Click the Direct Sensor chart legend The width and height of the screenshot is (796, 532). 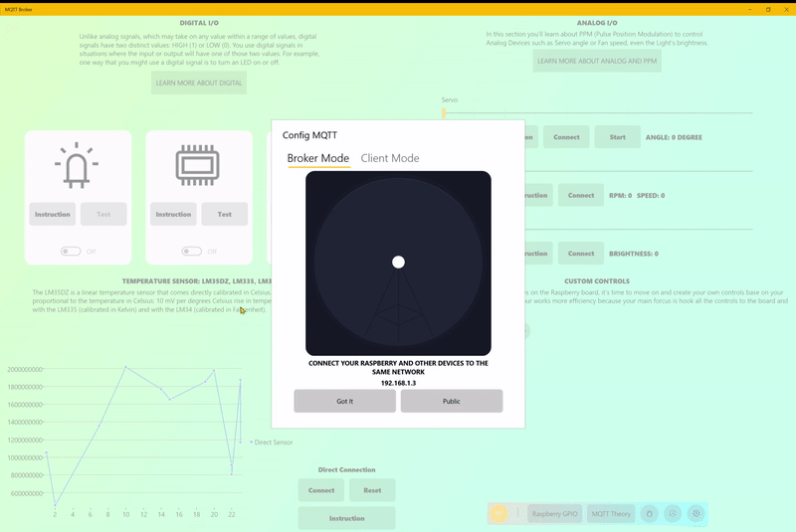click(x=272, y=443)
